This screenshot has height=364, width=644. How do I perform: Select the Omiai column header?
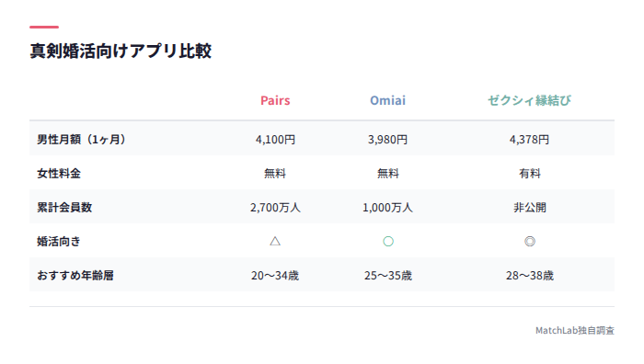pyautogui.click(x=387, y=100)
